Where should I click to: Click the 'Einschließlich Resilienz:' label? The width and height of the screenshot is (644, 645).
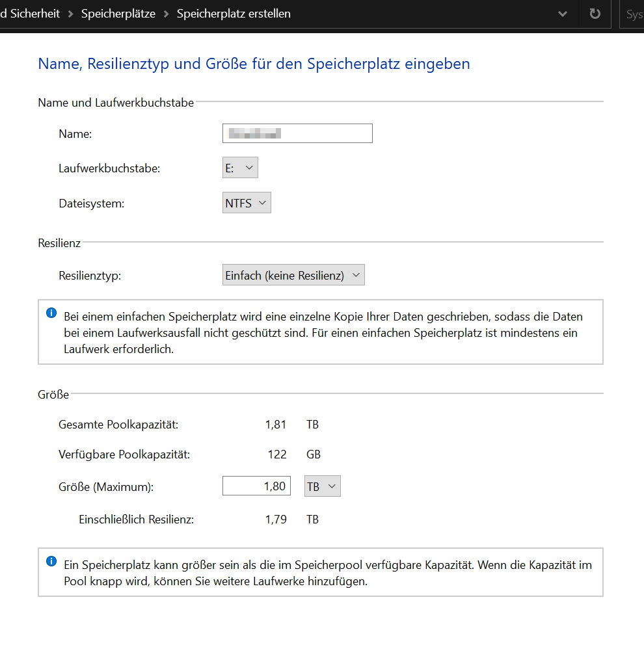(136, 520)
